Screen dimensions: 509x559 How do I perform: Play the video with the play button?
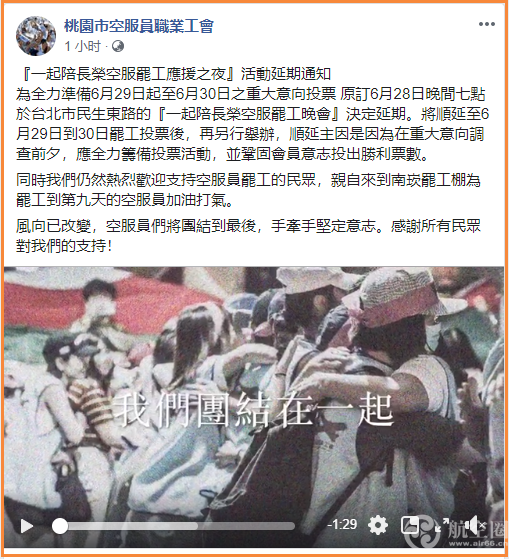(x=27, y=526)
